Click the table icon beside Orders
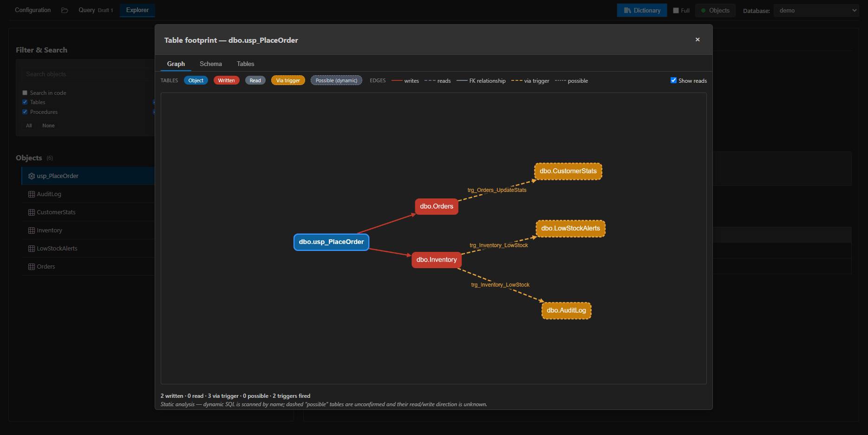Image resolution: width=868 pixels, height=435 pixels. coord(32,267)
